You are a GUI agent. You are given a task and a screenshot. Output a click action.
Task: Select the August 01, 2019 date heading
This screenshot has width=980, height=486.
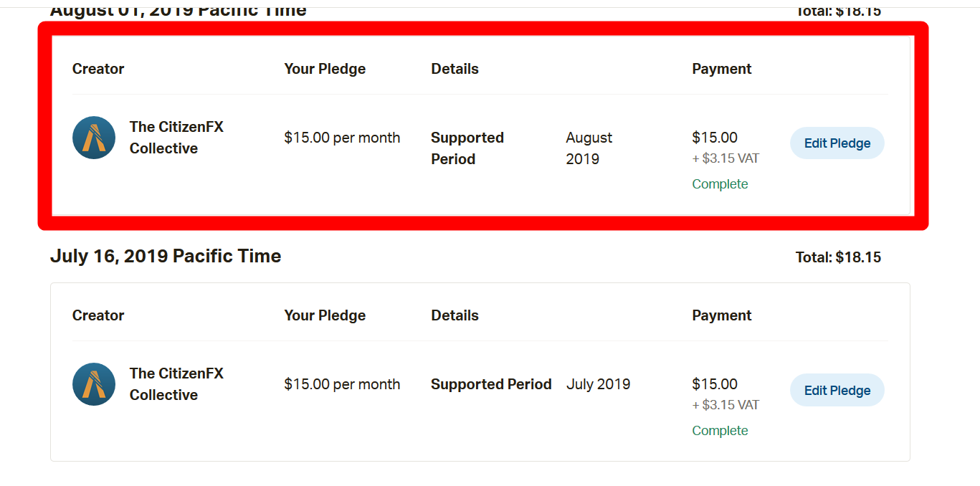[179, 10]
